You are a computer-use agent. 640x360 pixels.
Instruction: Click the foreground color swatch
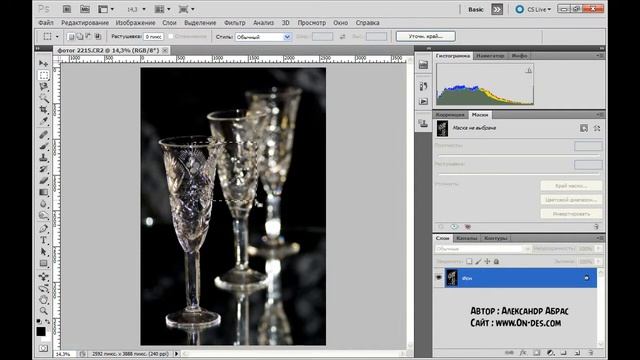coord(41,331)
